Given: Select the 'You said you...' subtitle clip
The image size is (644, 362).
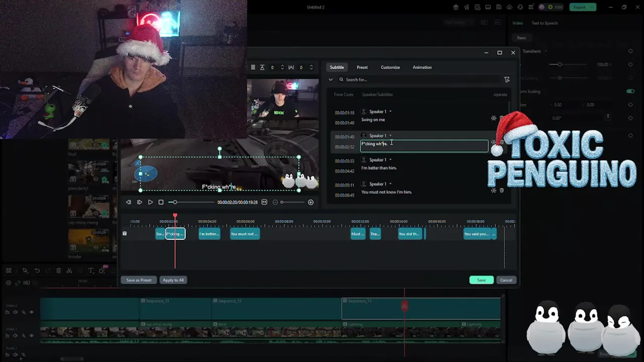Looking at the screenshot, I should point(477,234).
